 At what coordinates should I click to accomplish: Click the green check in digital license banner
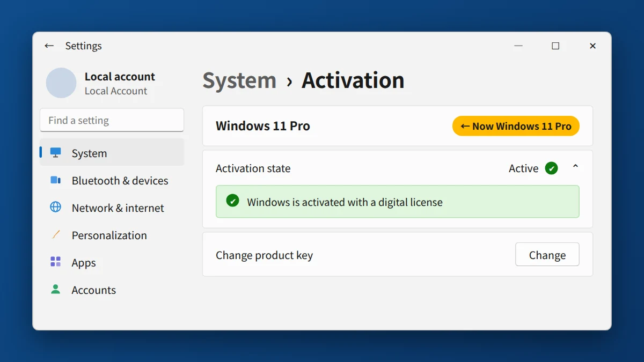(232, 201)
